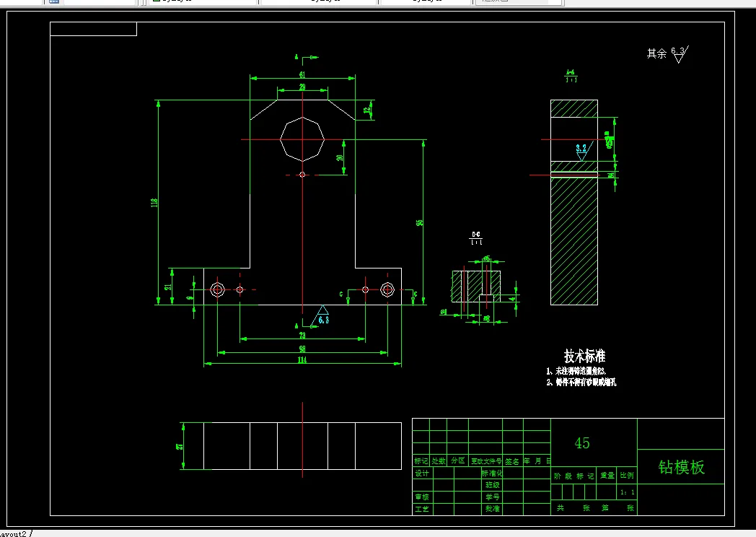Click the 更改文件号 column header
The width and height of the screenshot is (756, 537).
click(486, 461)
